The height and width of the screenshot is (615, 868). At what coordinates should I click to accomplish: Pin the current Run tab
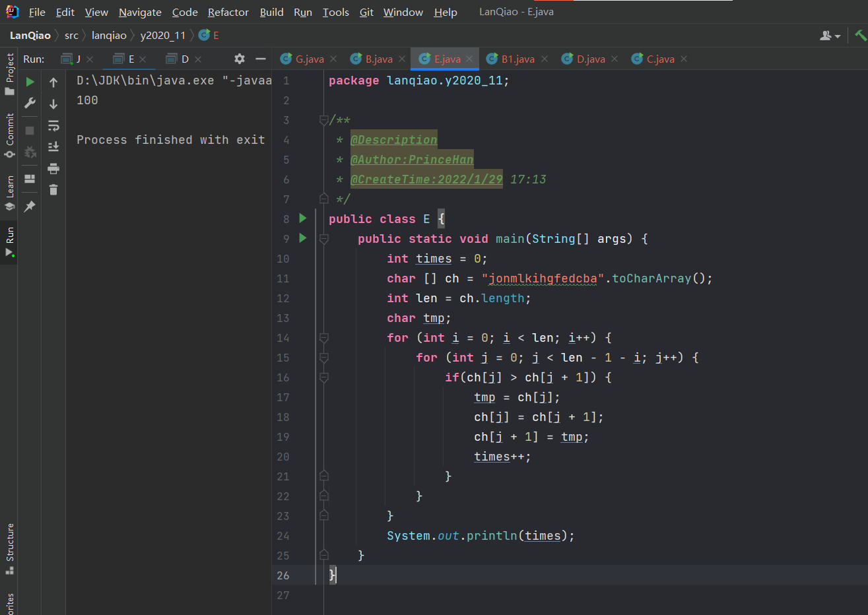click(30, 207)
